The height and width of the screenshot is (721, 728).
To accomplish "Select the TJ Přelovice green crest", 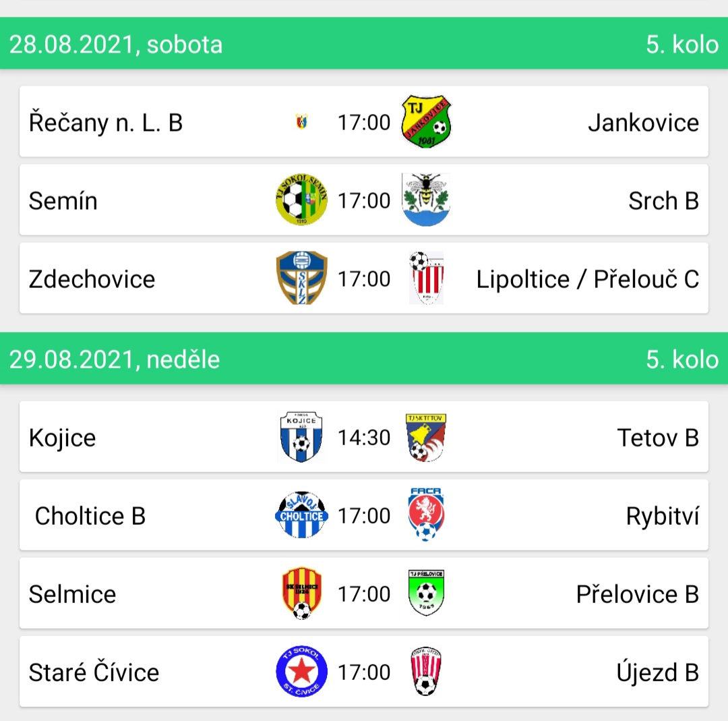I will (x=426, y=593).
